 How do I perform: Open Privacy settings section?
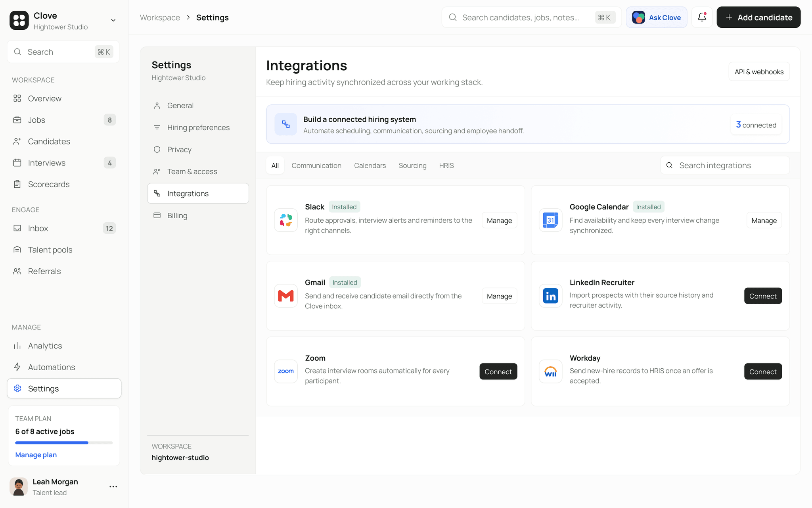point(198,150)
